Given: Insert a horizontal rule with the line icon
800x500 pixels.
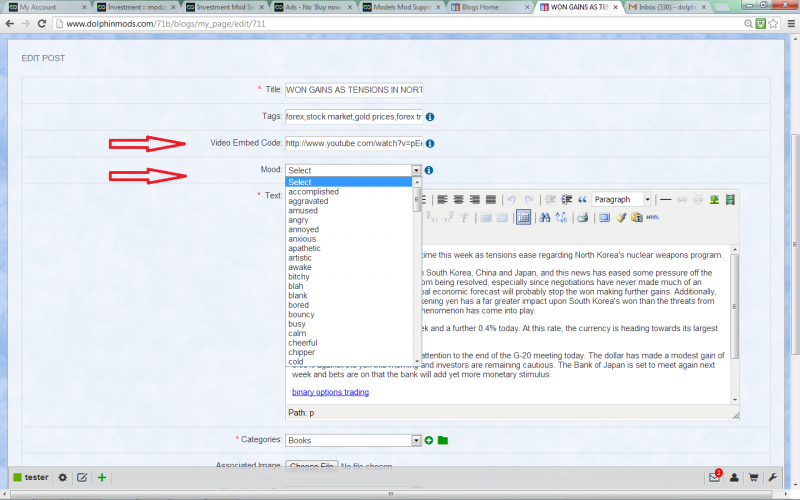Looking at the screenshot, I should [x=666, y=199].
